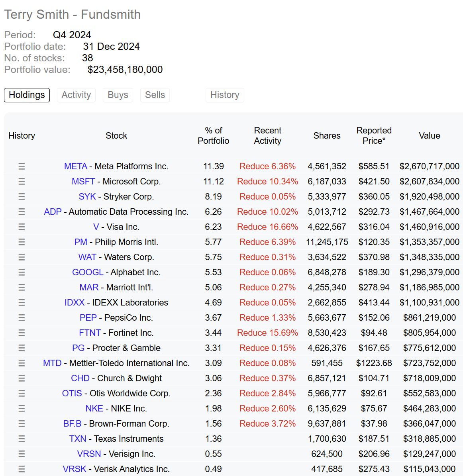463x476 pixels.
Task: Open history icon for Fortinet row
Action: [22, 333]
